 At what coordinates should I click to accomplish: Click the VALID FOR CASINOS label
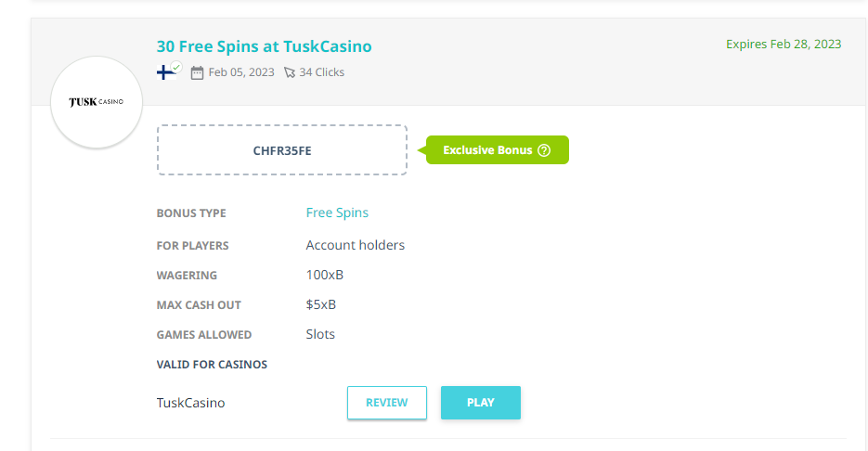tap(212, 365)
